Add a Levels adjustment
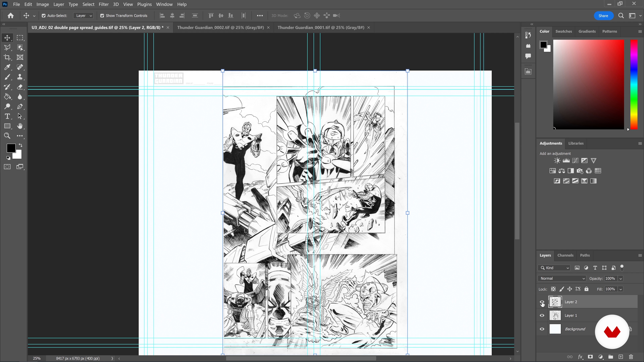644x362 pixels. (x=566, y=160)
